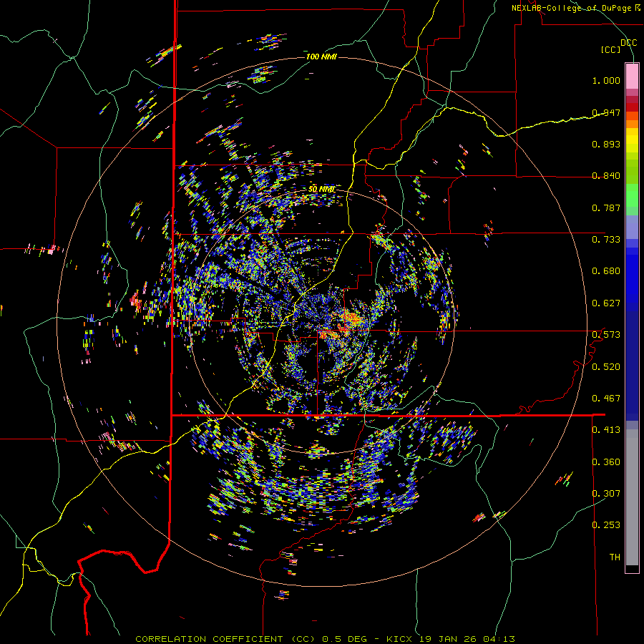Viewport: 644px width, 644px height.
Task: Click the gray bottom segment of the color bar
Action: [x=632, y=497]
